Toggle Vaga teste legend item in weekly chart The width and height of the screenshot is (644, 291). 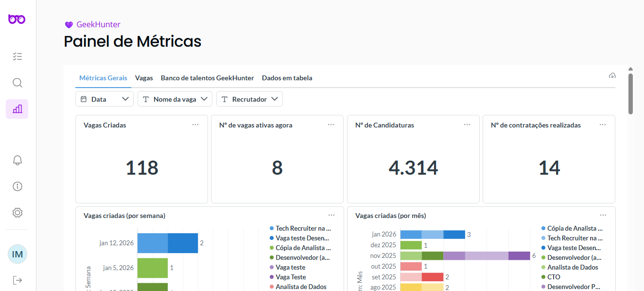coord(290,267)
